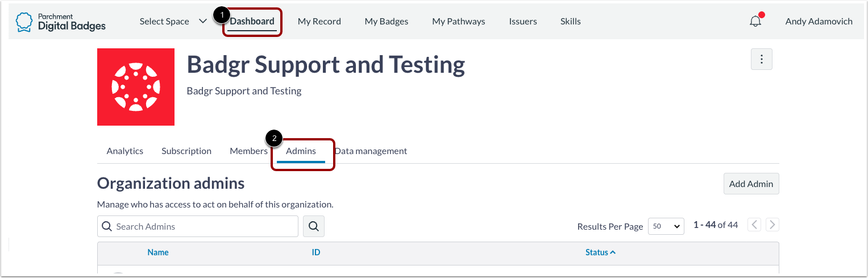
Task: Sort admins by Status column
Action: click(x=600, y=252)
